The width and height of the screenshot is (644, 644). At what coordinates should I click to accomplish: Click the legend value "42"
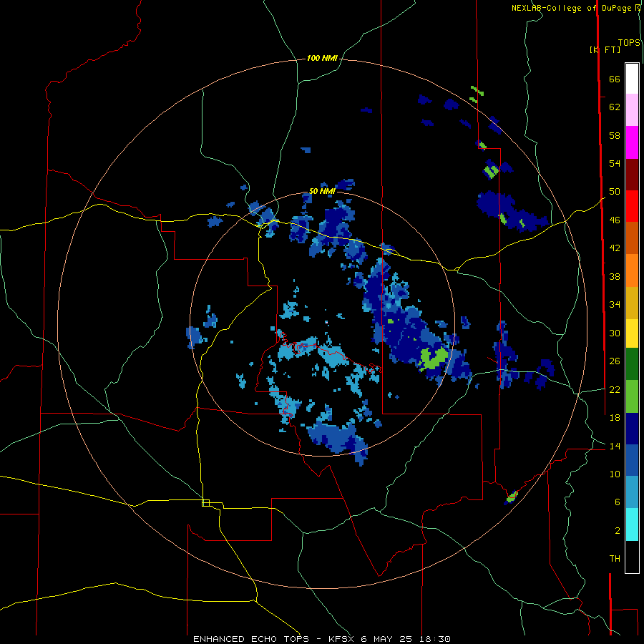point(615,248)
